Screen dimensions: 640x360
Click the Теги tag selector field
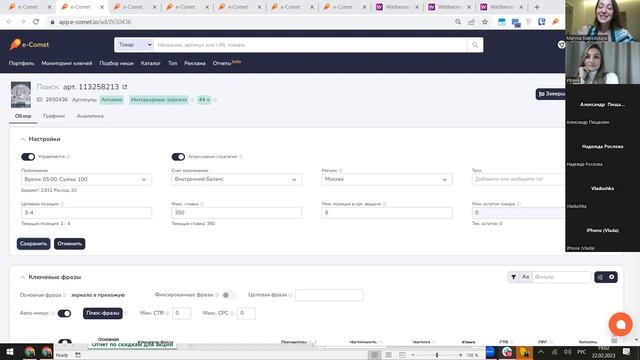click(x=518, y=180)
